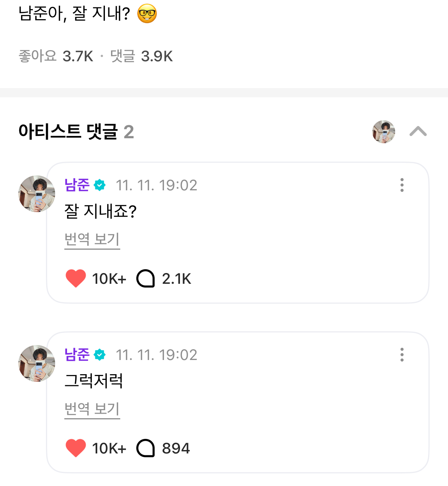The image size is (448, 486).
Task: Open profile picture on '잘 지내죠?' comment
Action: 37,194
